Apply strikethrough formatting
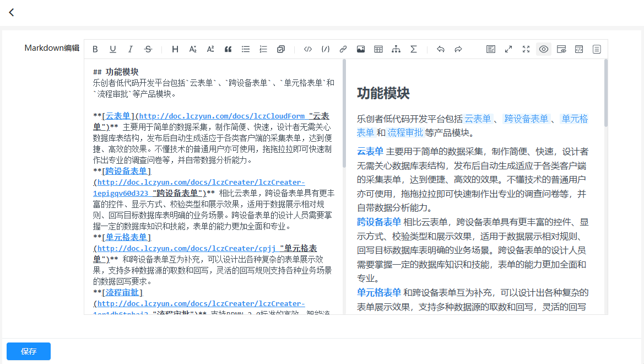This screenshot has width=644, height=364. [x=148, y=49]
